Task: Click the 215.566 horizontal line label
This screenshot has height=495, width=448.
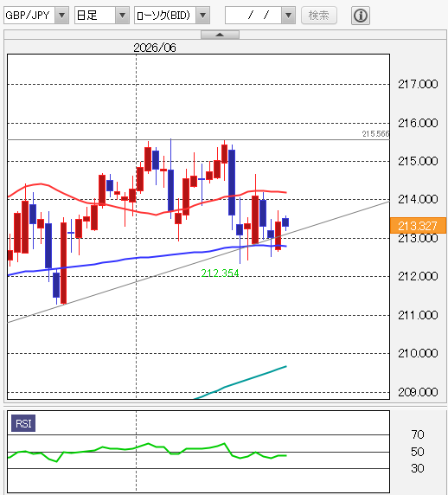Action: click(375, 134)
